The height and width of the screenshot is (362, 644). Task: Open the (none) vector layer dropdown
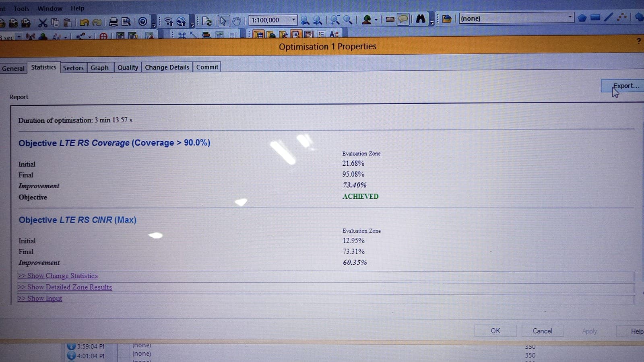570,17
